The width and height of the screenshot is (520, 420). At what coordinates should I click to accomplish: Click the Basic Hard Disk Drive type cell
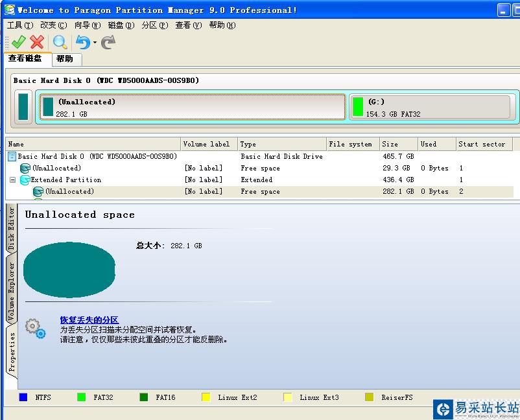(x=281, y=156)
